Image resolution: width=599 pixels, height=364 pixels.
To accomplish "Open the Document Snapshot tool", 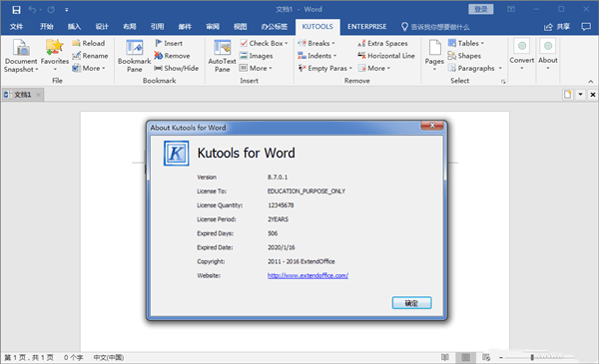I will (21, 56).
